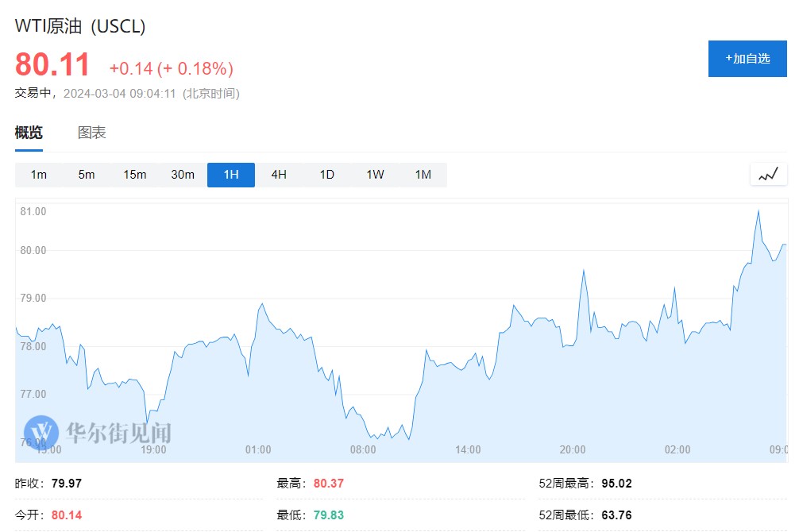
Task: Click the line chart type icon
Action: click(768, 175)
